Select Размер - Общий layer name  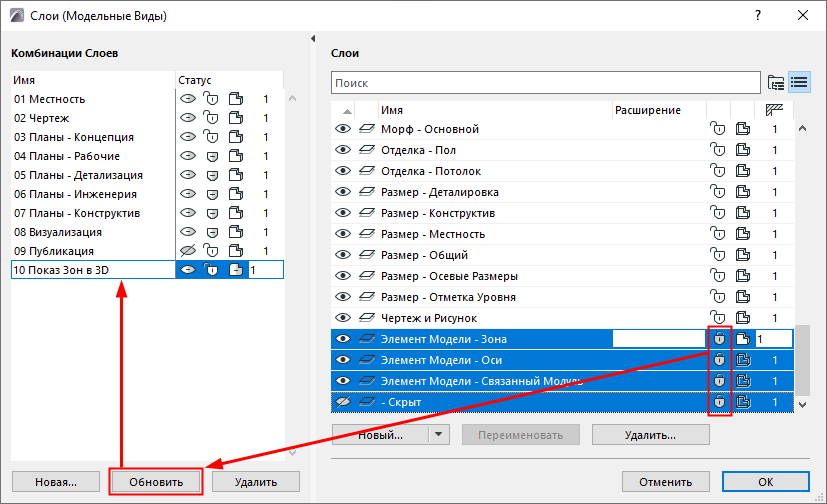[x=425, y=255]
